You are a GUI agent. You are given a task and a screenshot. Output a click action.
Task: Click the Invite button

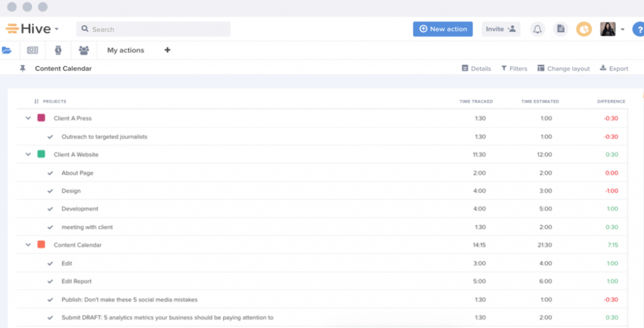[x=501, y=29]
